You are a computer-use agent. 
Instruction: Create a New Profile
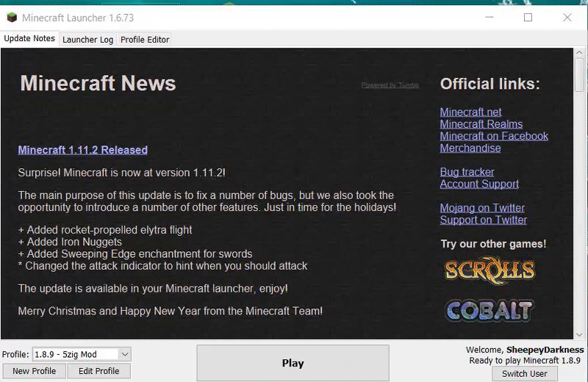[x=34, y=371]
